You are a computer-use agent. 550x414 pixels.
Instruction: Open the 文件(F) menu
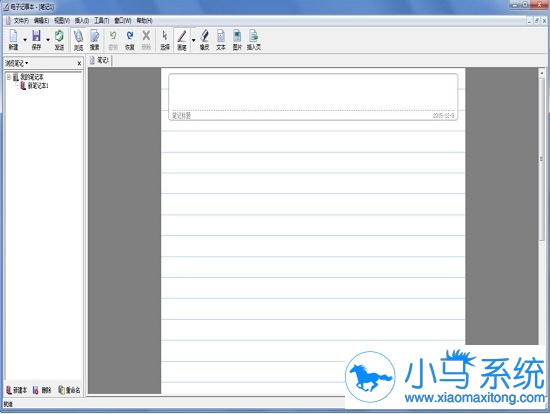[x=21, y=21]
